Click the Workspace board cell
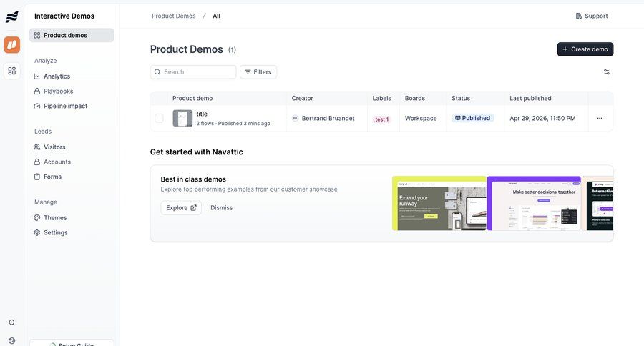The height and width of the screenshot is (346, 644). 421,118
